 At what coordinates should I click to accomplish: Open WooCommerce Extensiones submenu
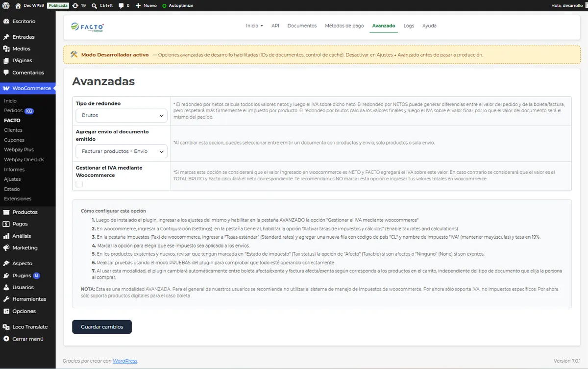point(18,199)
